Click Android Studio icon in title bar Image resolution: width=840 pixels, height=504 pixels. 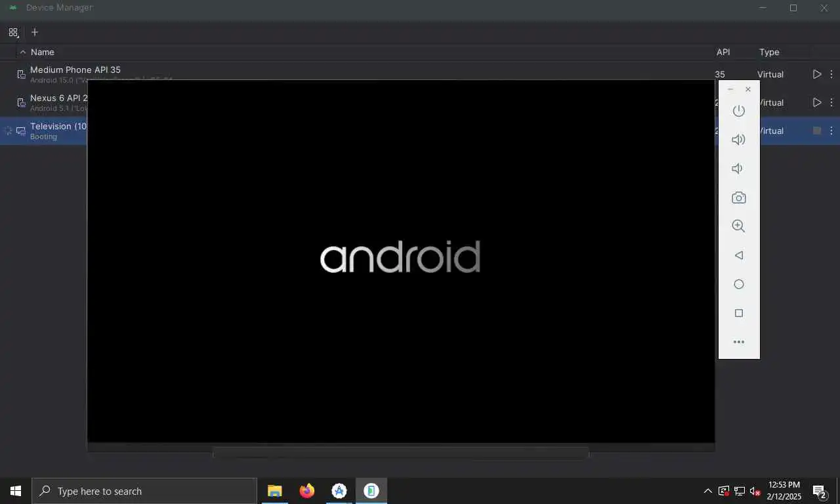tap(12, 8)
